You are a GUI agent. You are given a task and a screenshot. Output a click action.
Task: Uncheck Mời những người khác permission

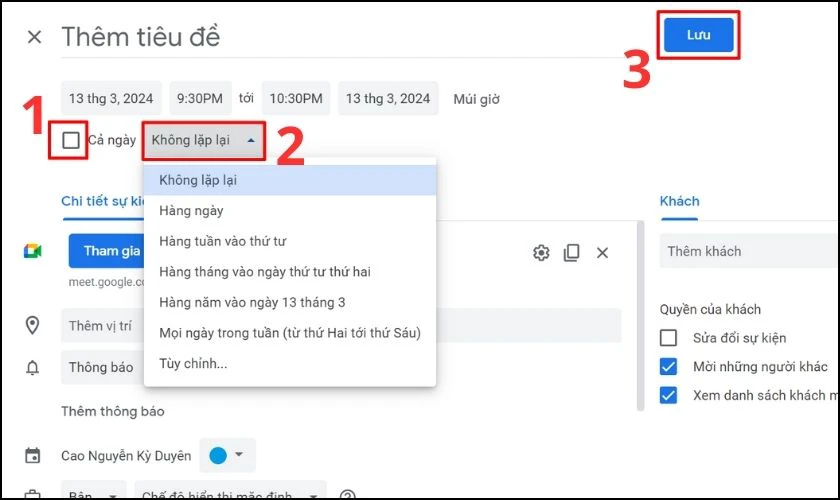coord(668,367)
